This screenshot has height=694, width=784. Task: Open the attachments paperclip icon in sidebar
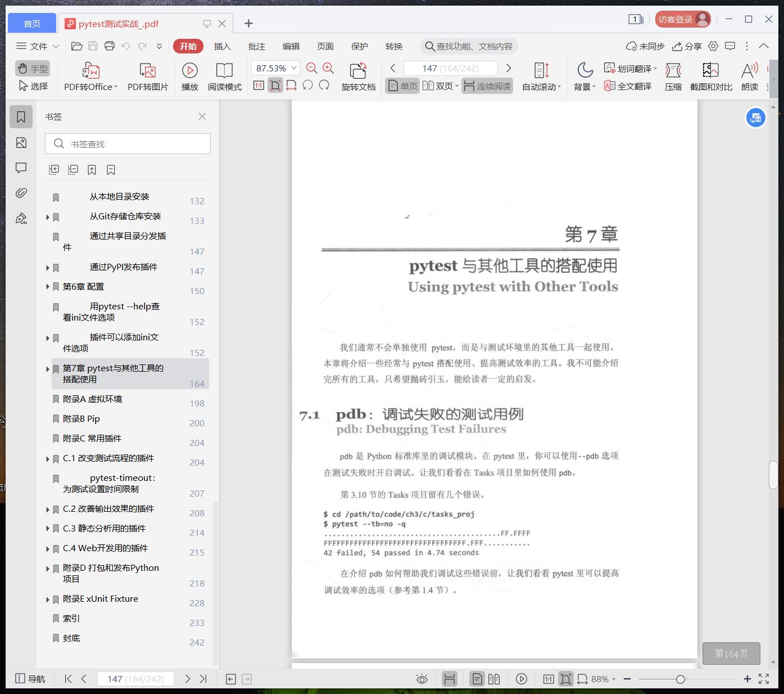point(21,193)
